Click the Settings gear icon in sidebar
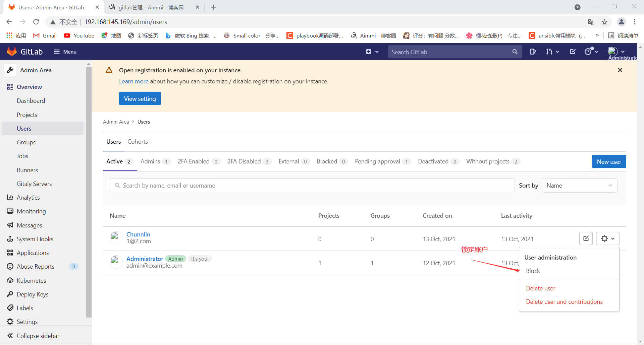The image size is (644, 345). tap(10, 322)
